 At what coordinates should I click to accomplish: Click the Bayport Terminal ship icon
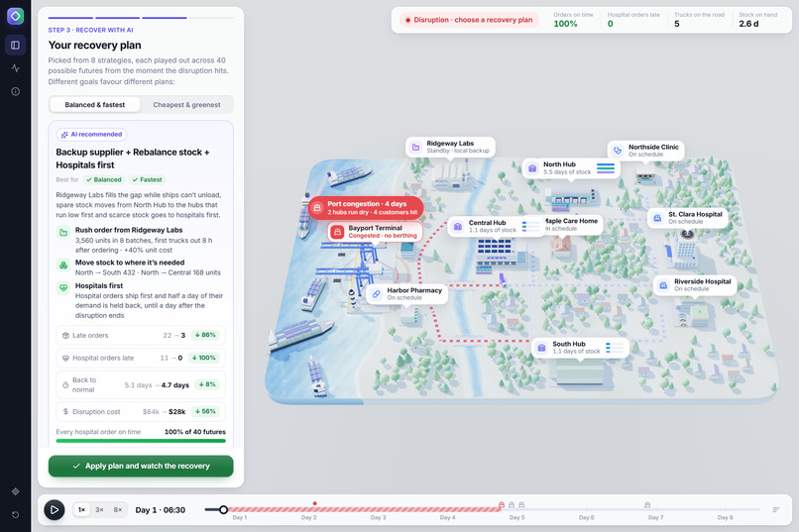(337, 232)
